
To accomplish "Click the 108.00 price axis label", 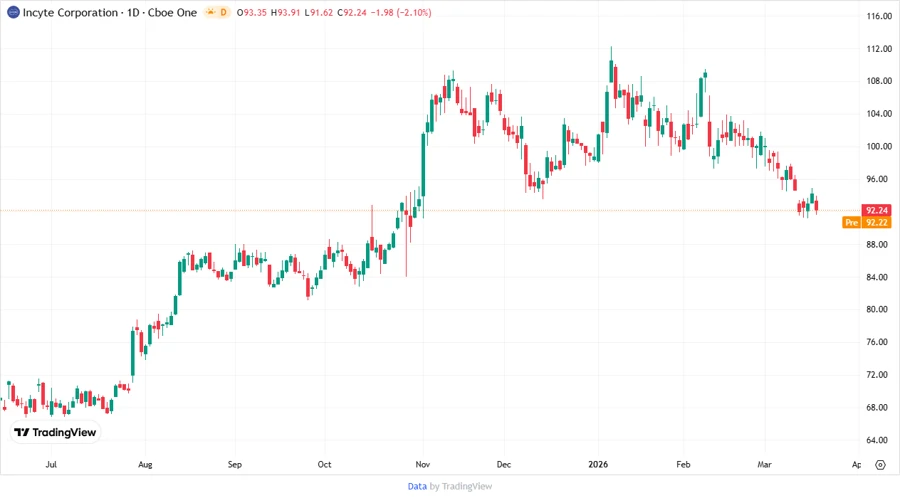I will 879,81.
